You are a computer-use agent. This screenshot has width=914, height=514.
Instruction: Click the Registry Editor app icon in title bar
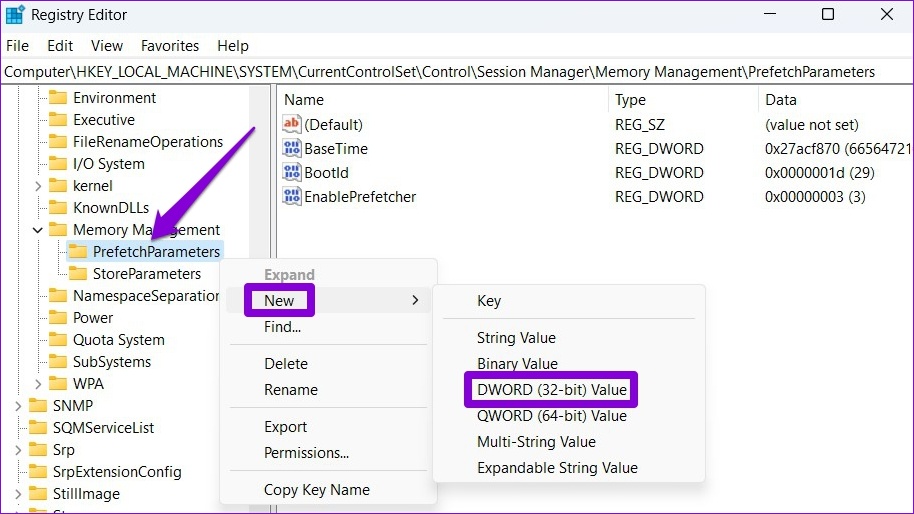15,15
